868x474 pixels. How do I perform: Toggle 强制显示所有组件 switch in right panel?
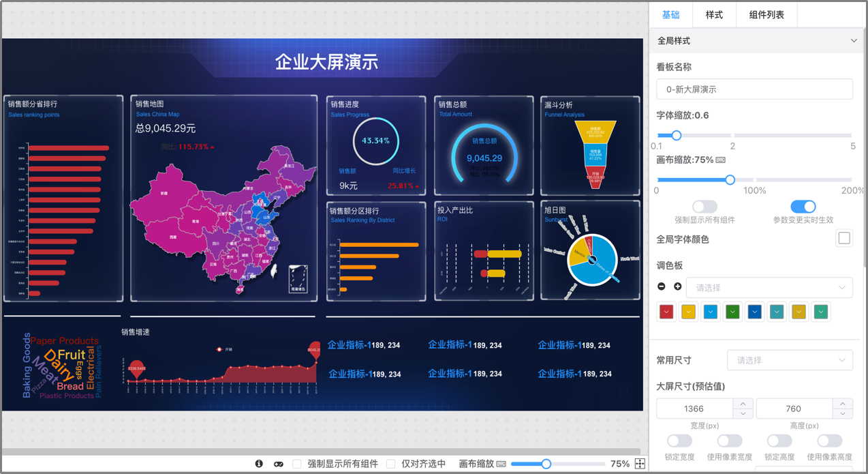704,206
